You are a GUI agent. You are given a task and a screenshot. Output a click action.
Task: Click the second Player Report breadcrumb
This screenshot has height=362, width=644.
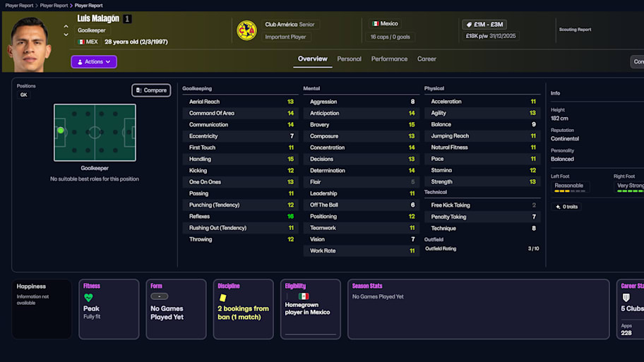click(x=54, y=6)
